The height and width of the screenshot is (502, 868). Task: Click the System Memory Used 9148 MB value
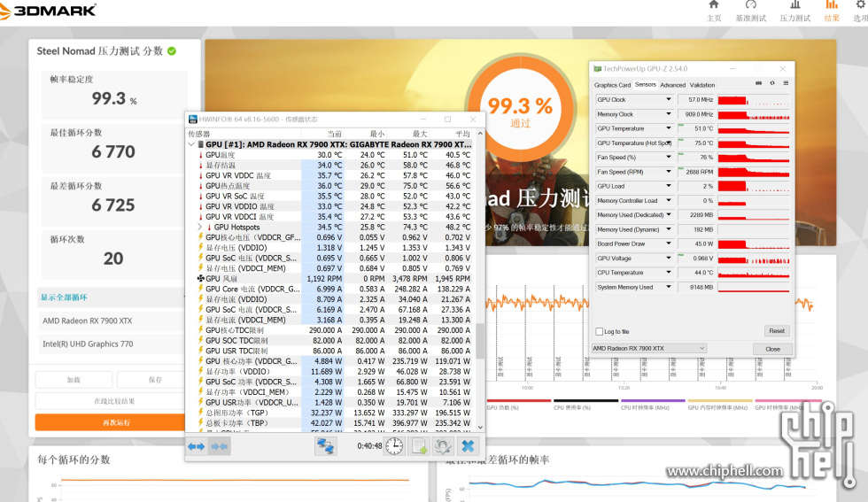pos(696,287)
